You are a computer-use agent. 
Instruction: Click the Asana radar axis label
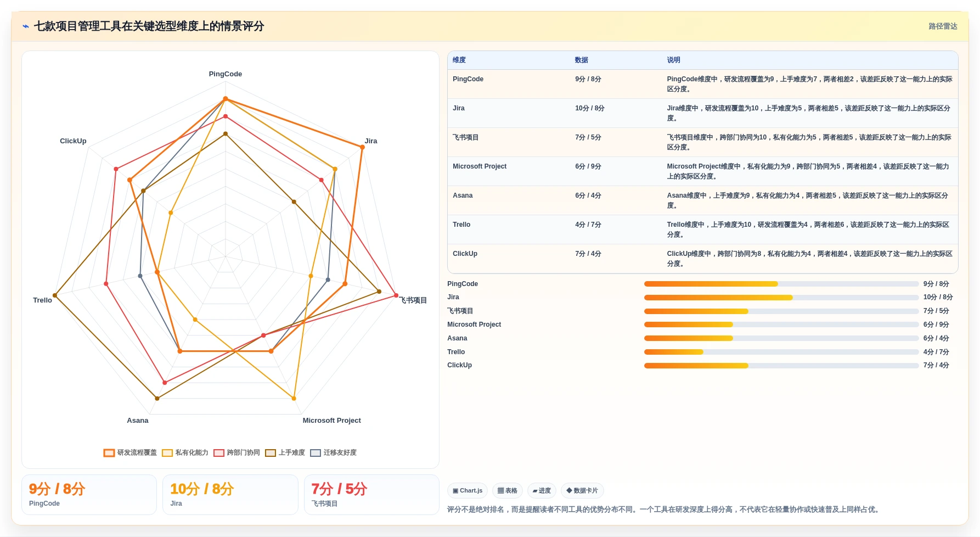[138, 421]
